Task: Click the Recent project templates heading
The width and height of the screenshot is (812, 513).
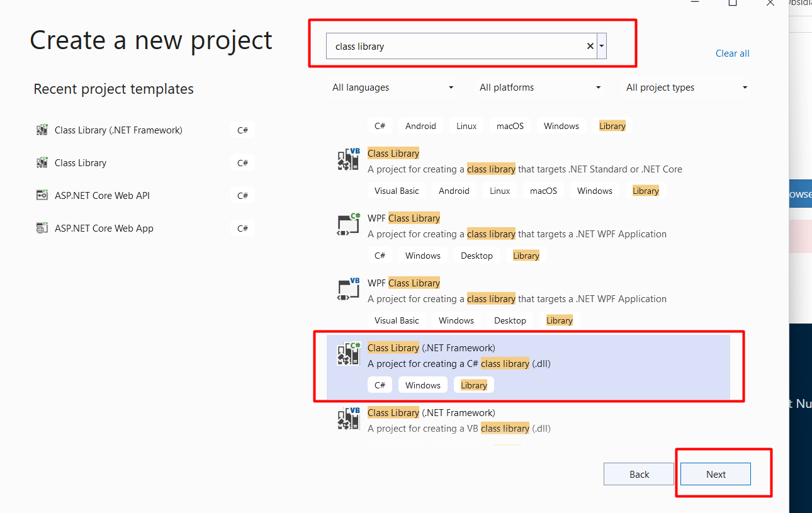Action: [x=114, y=89]
